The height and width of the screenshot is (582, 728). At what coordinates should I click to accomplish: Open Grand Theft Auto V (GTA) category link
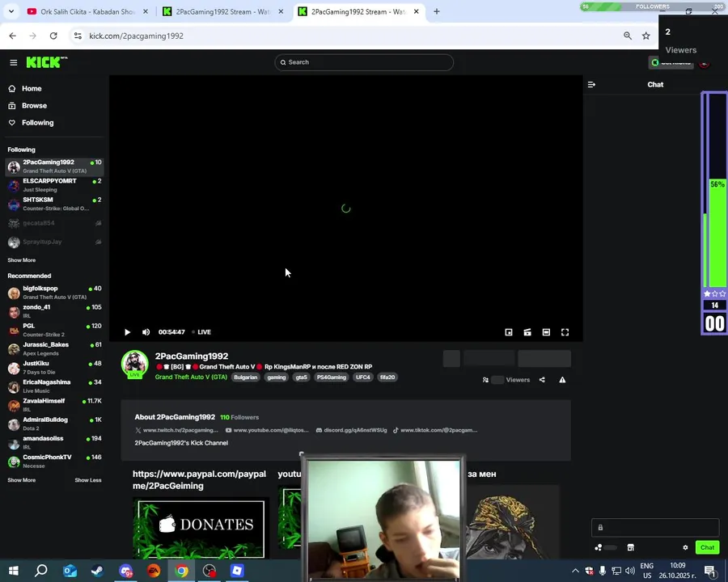(191, 377)
